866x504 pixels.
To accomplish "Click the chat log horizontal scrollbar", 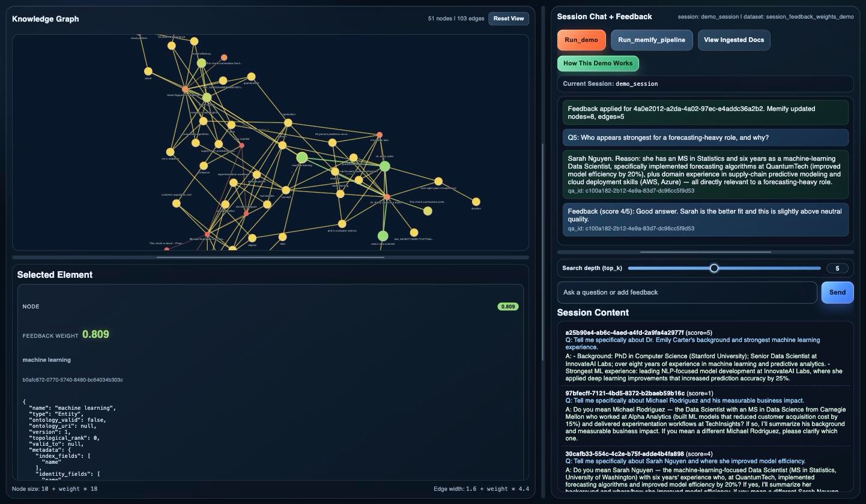I will (x=706, y=252).
